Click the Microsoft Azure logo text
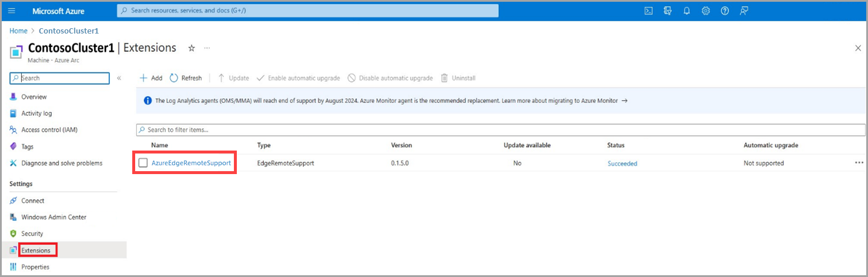 pos(58,11)
